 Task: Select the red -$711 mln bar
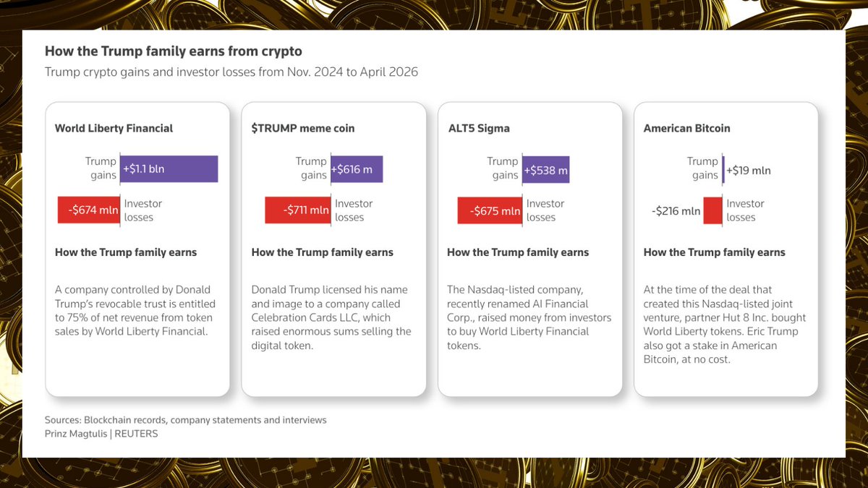pyautogui.click(x=298, y=210)
